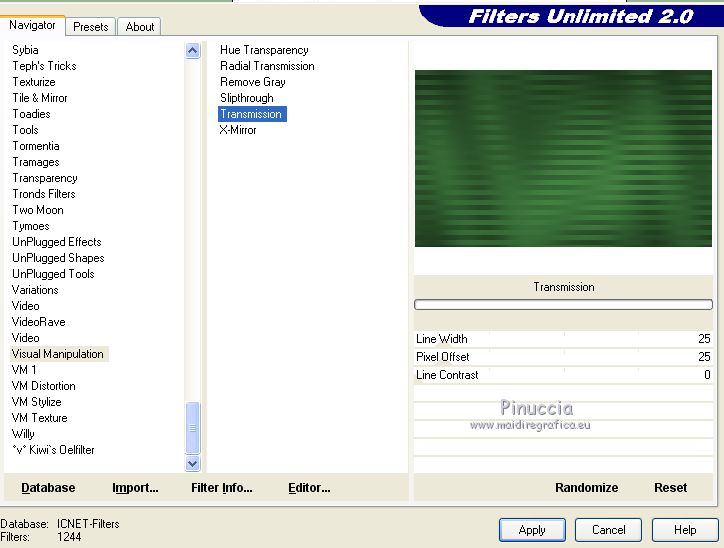
Task: Select the Tools category
Action: [x=25, y=130]
